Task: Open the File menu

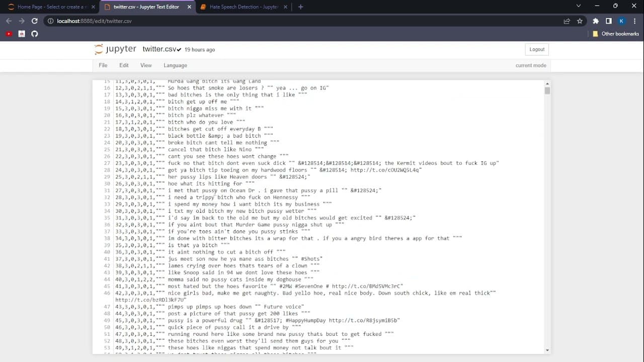Action: point(103,65)
